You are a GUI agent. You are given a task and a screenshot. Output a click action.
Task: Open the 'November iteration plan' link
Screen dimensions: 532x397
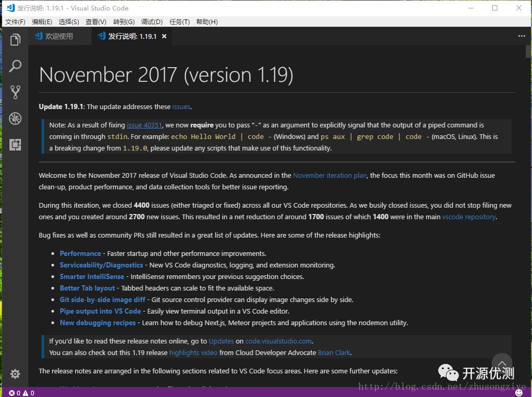329,176
